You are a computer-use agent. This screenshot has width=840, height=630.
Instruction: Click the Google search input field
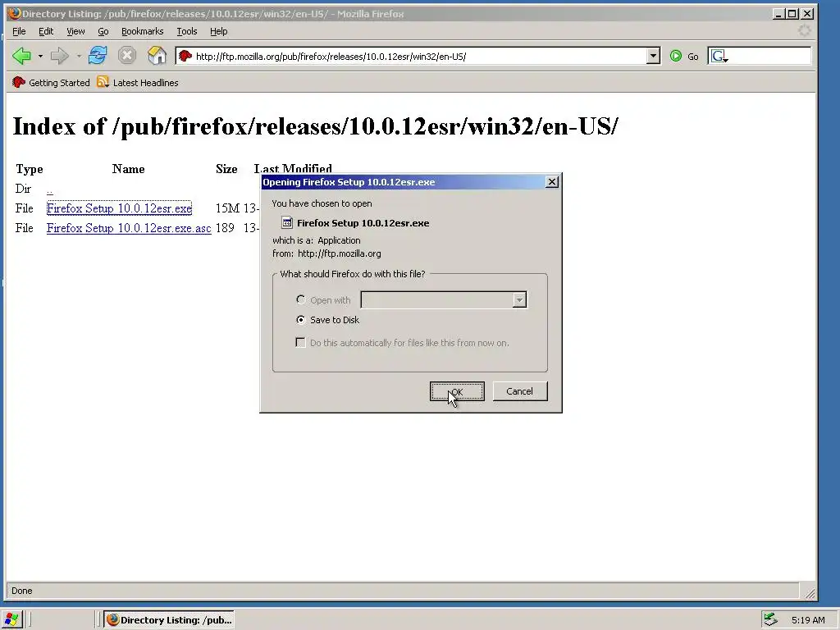(769, 56)
